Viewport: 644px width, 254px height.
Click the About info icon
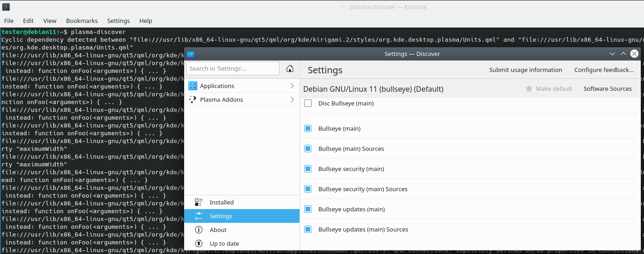point(199,230)
